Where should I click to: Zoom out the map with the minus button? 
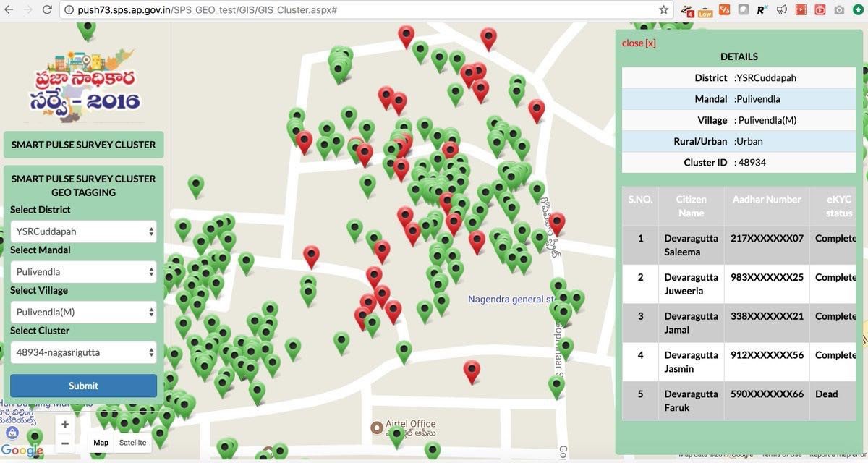pyautogui.click(x=65, y=443)
